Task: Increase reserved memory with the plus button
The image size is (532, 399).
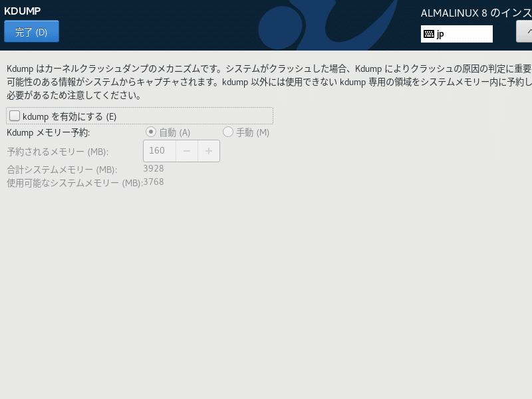Action: pyautogui.click(x=209, y=151)
